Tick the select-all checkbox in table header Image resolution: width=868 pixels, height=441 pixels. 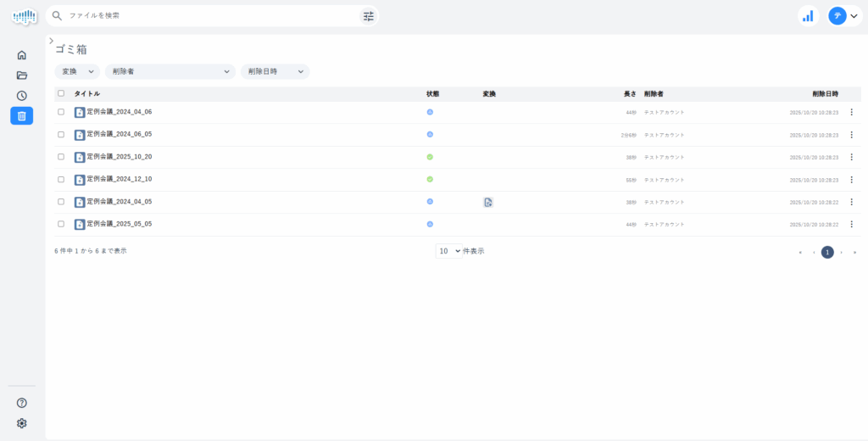click(x=61, y=93)
